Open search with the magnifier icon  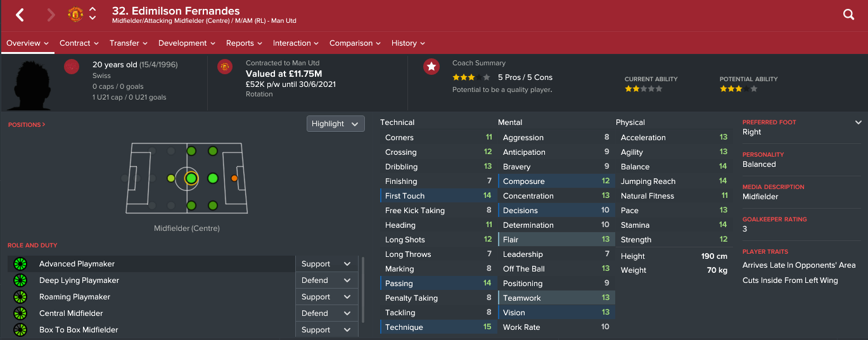point(849,15)
